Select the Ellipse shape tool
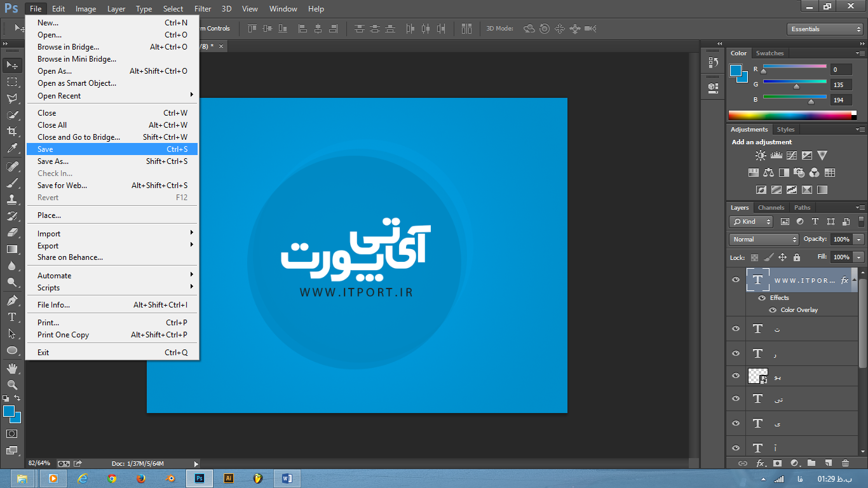Image resolution: width=868 pixels, height=488 pixels. tap(12, 350)
